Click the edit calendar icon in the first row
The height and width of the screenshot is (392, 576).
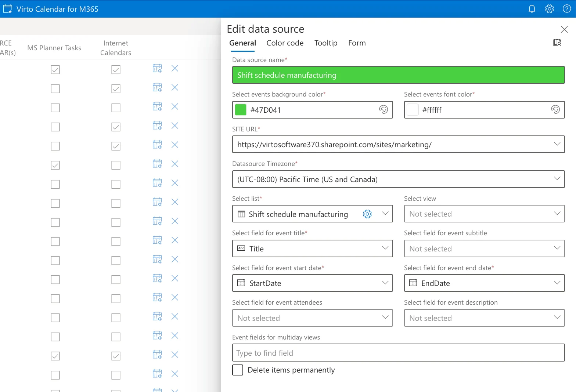click(x=157, y=68)
